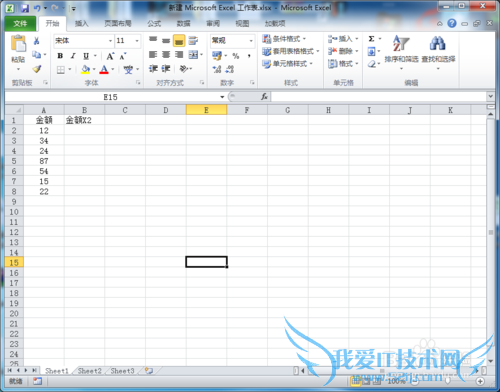The width and height of the screenshot is (500, 392).
Task: Toggle underline formatting
Action: point(86,56)
